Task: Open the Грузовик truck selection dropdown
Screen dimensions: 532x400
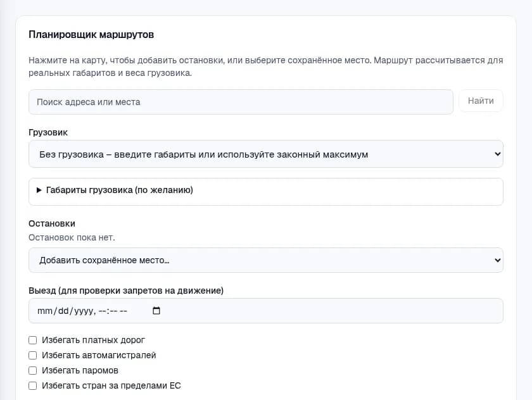Action: coord(265,154)
